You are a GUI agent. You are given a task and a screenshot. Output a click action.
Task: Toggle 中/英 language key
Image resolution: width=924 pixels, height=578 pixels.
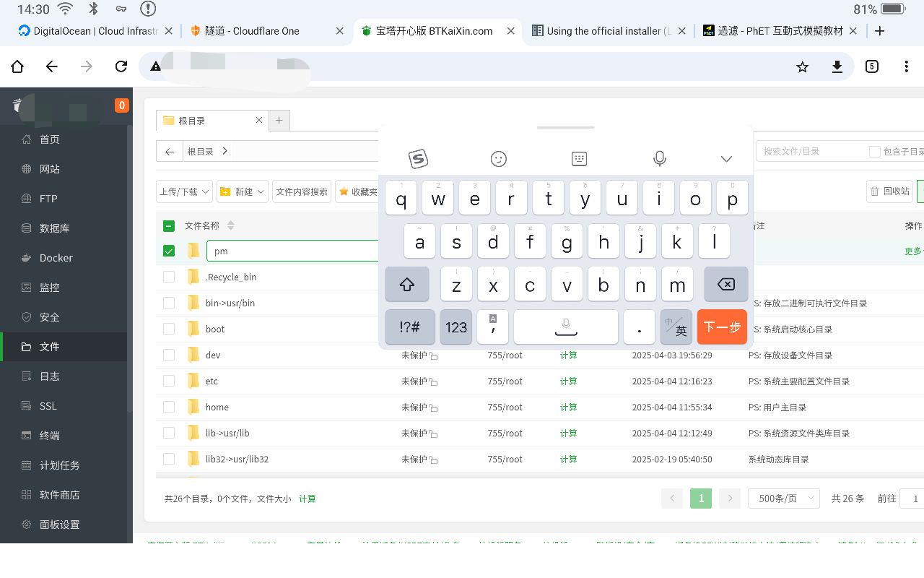pyautogui.click(x=676, y=327)
